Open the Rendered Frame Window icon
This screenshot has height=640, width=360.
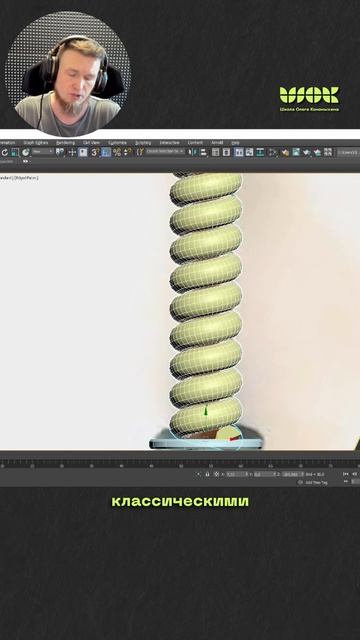point(296,152)
